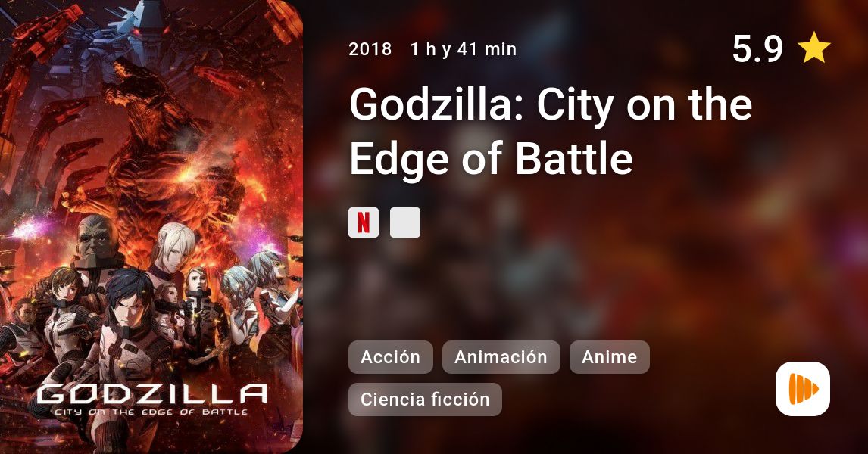Viewport: 868px width, 454px height.
Task: Open the orange play logo badge
Action: pos(803,389)
